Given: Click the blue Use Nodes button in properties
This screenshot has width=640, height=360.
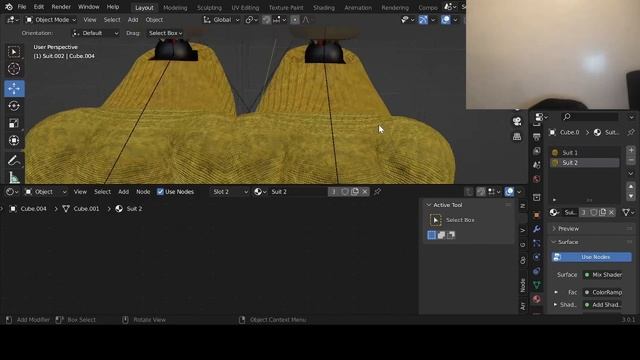Looking at the screenshot, I should pos(591,257).
